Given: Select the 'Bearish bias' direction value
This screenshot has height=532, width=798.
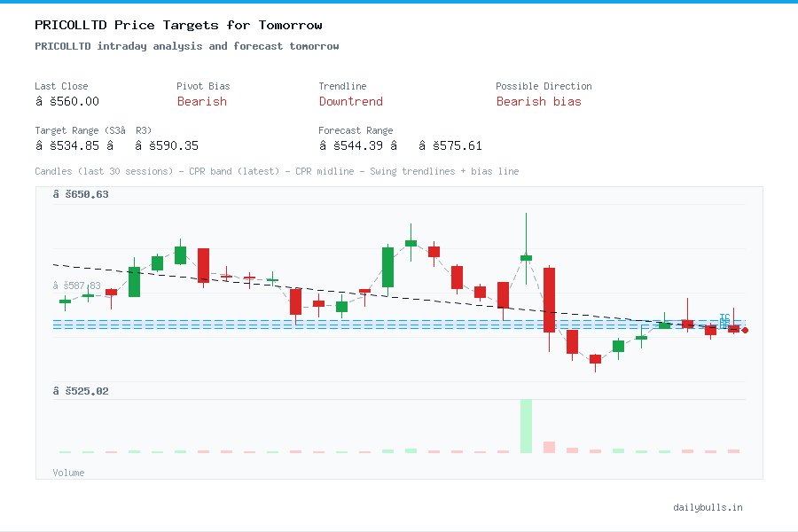Looking at the screenshot, I should click(538, 101).
